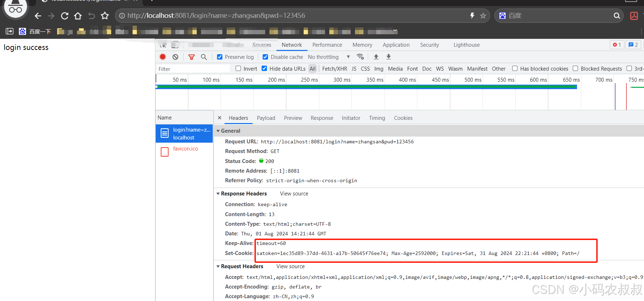This screenshot has height=301, width=644.
Task: Switch to the Application panel tab
Action: click(x=396, y=45)
